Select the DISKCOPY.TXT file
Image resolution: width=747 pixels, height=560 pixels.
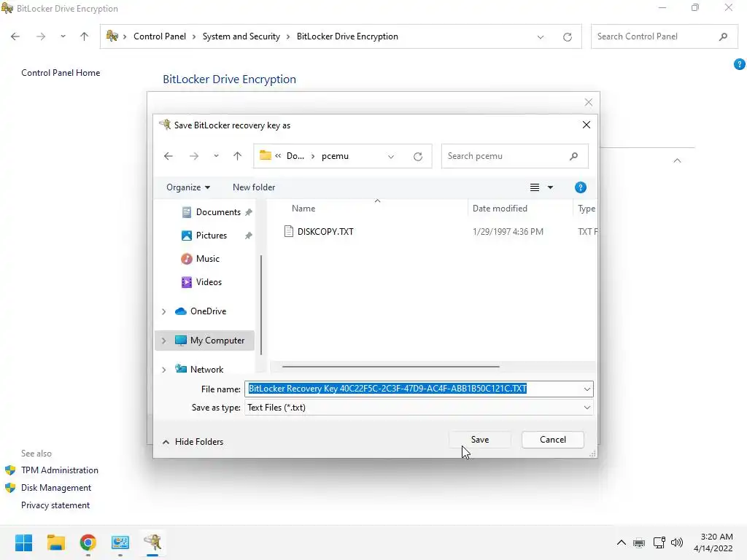click(x=325, y=232)
